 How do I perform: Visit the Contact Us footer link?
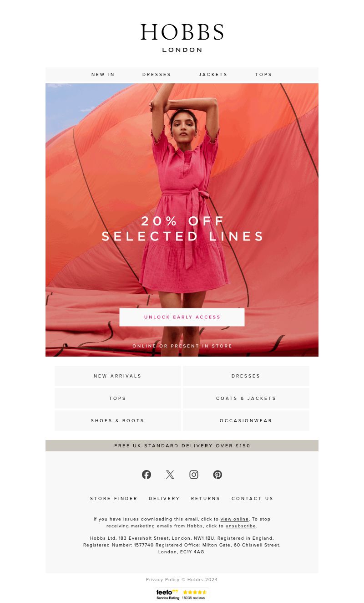[253, 499]
